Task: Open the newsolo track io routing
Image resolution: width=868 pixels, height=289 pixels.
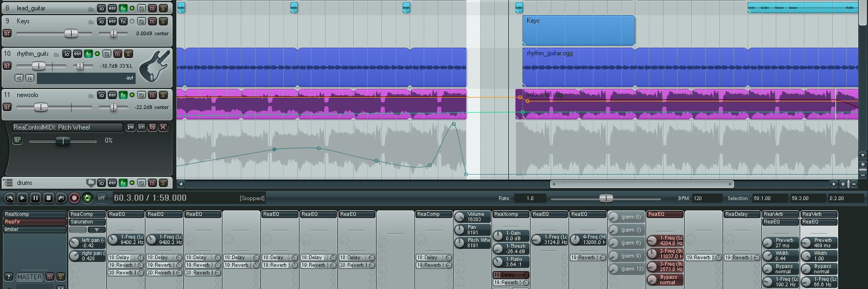Action: (x=101, y=95)
